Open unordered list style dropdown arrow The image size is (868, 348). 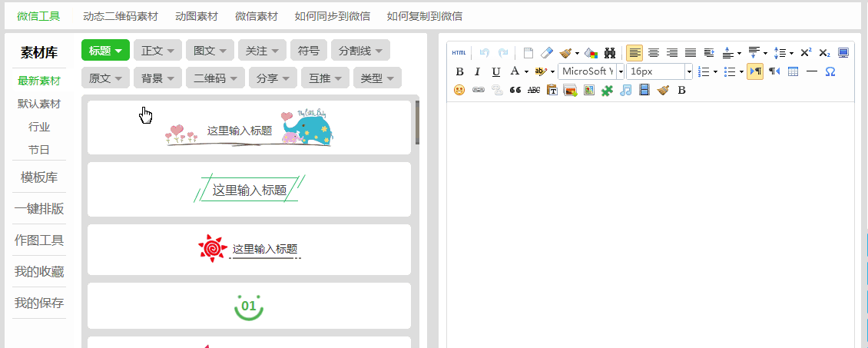[x=741, y=71]
